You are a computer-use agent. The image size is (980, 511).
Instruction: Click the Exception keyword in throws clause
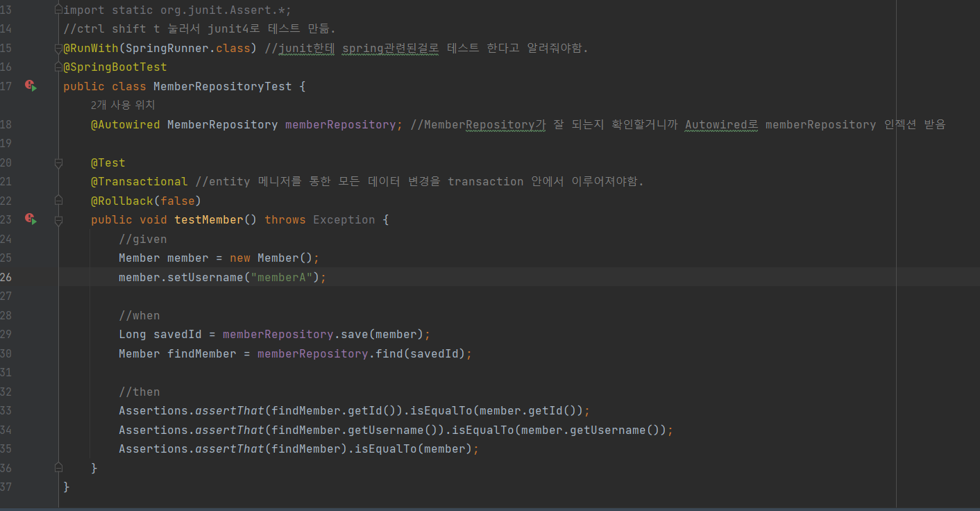click(344, 219)
